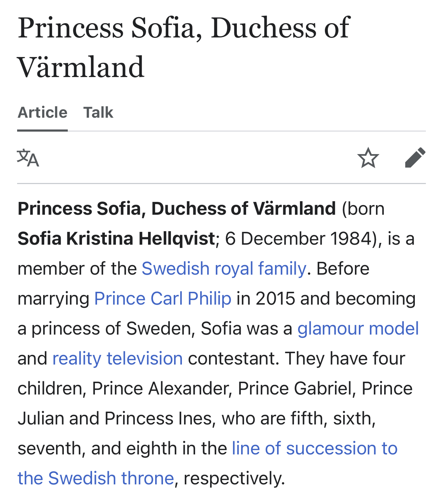Click the bold Princess Sofia intro text
Viewport: 443px width, 504px height.
coord(177,209)
